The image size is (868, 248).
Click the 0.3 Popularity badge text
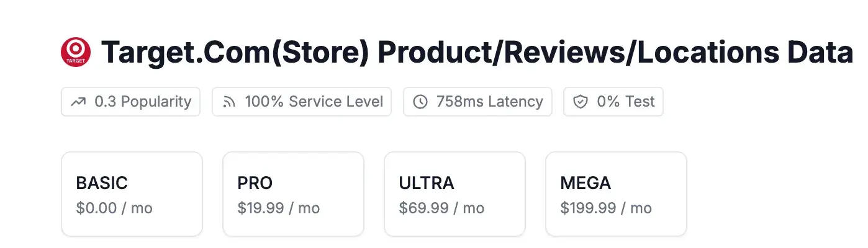click(x=143, y=102)
